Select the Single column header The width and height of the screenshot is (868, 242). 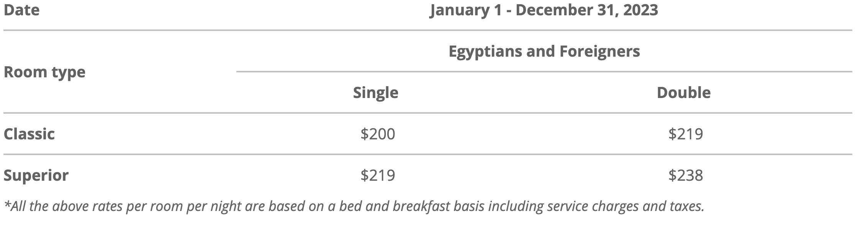point(375,93)
